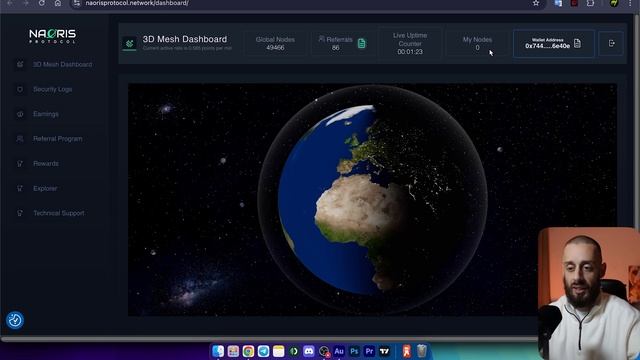This screenshot has height=360, width=640.
Task: Click the Security Logs shield icon
Action: tap(20, 89)
